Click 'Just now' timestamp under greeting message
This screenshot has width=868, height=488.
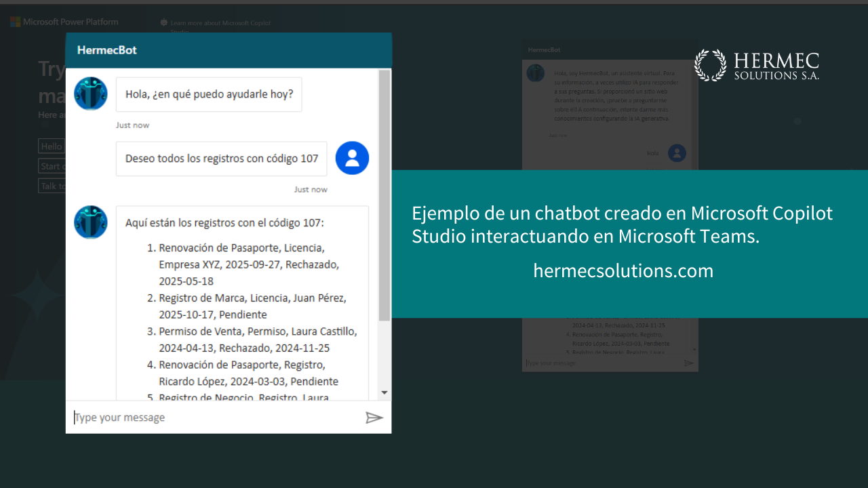click(x=132, y=125)
